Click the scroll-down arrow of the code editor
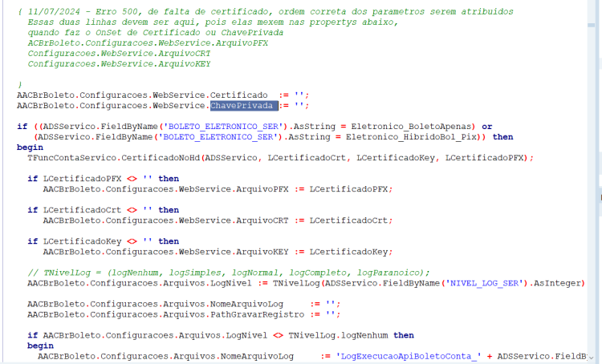The height and width of the screenshot is (364, 602). 591,358
